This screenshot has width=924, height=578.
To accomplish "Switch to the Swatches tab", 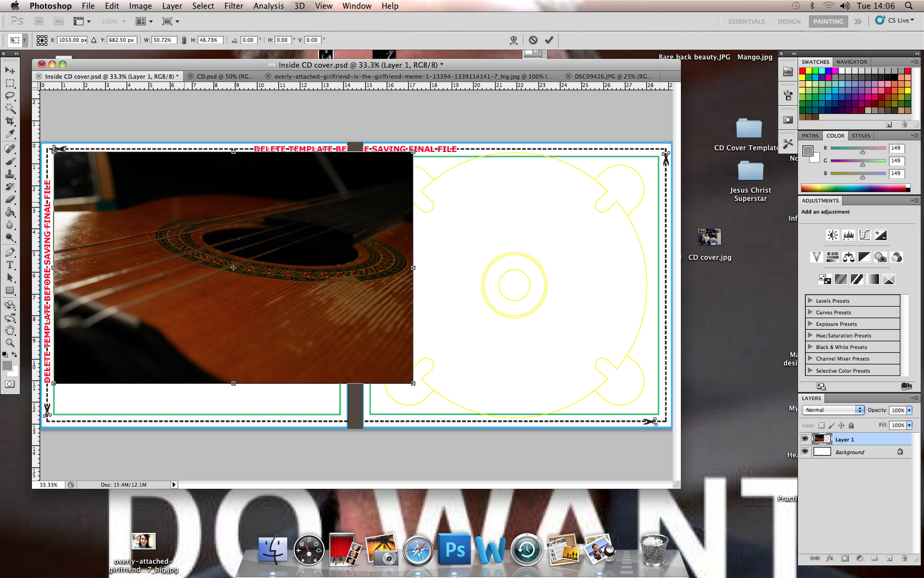I will pyautogui.click(x=815, y=62).
